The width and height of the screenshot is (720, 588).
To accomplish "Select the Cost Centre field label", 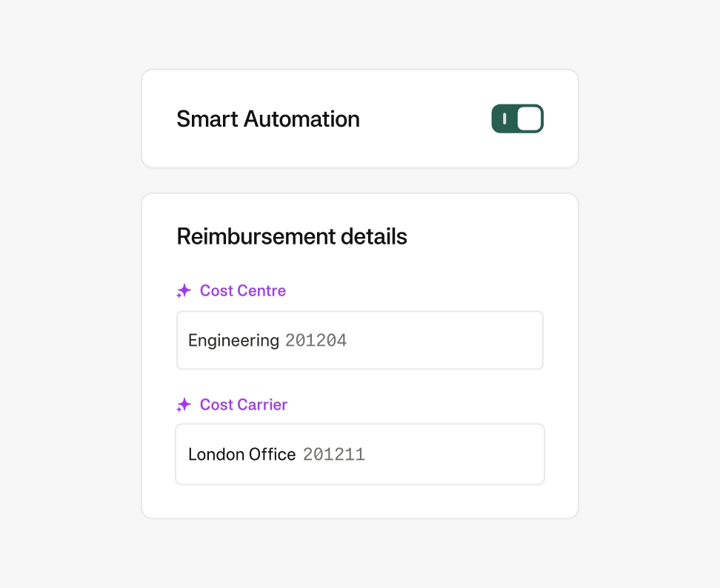I will point(242,291).
